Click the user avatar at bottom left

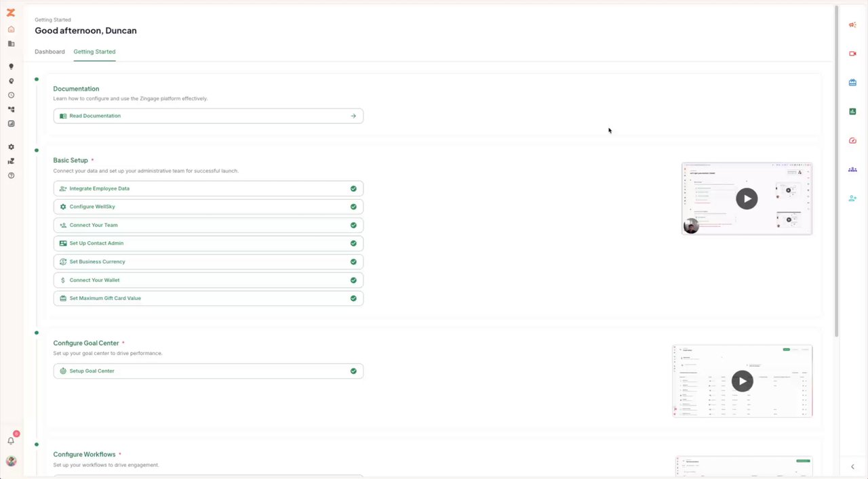(x=11, y=461)
